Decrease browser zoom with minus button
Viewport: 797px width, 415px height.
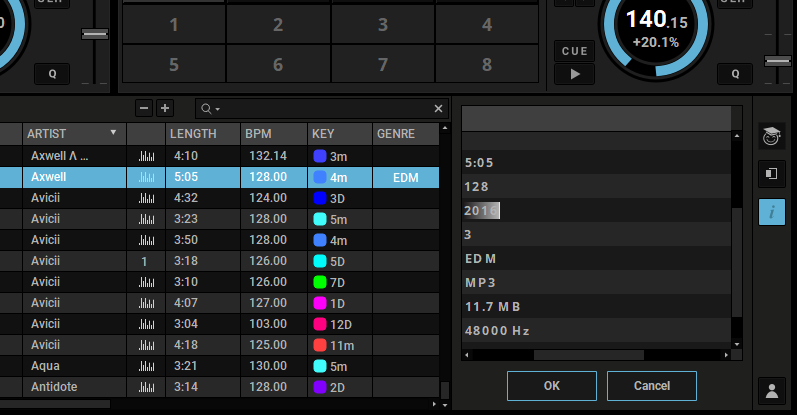(x=144, y=108)
